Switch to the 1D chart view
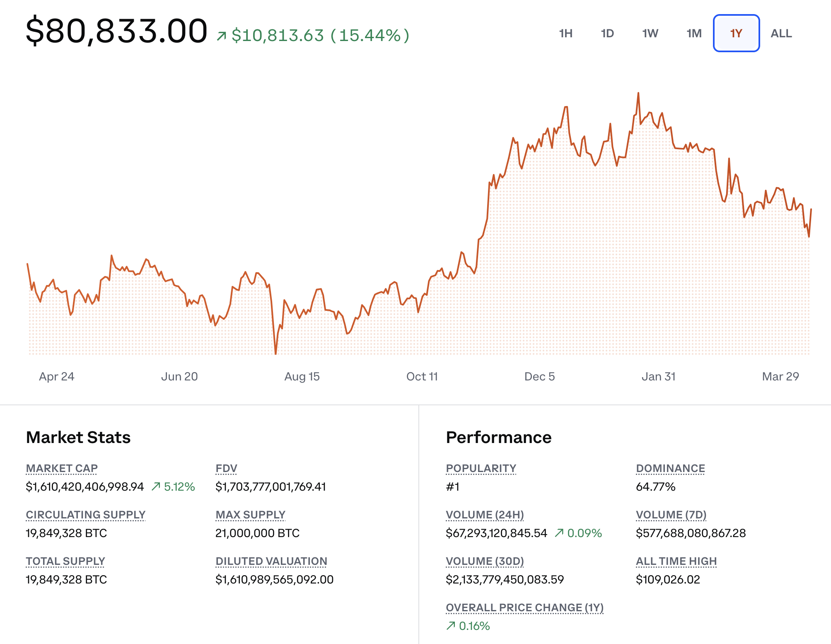The height and width of the screenshot is (644, 831). click(607, 34)
